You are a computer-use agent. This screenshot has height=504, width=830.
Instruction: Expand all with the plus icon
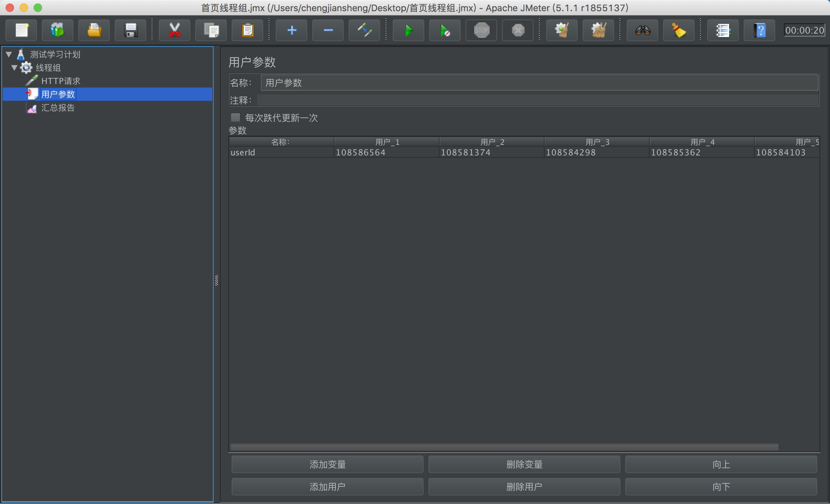292,30
